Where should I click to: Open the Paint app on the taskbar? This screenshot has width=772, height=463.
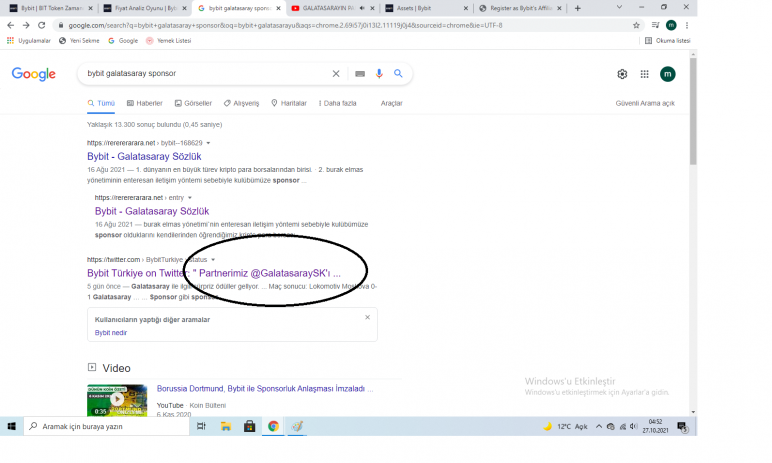[297, 426]
